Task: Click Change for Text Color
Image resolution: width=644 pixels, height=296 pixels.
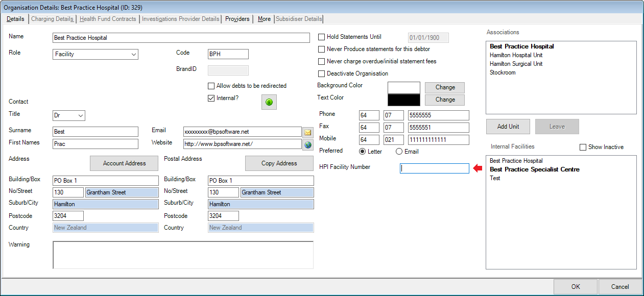Action: coord(445,100)
